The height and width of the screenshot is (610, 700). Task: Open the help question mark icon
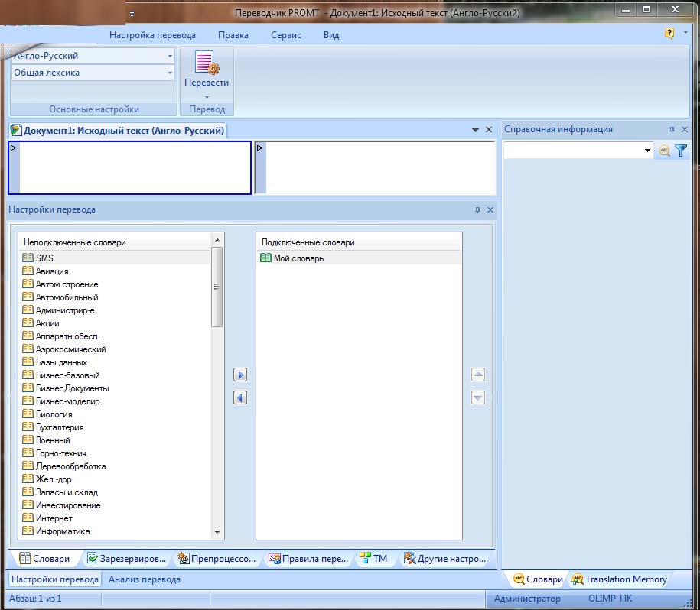(669, 34)
